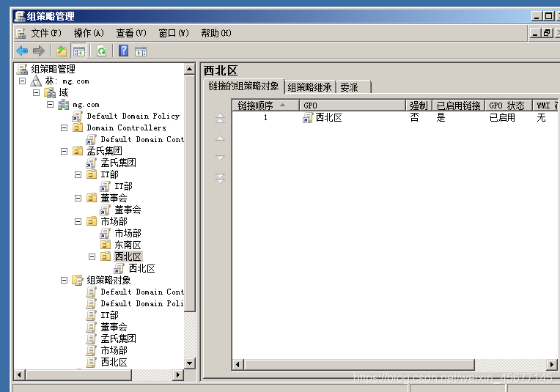560x392 pixels.
Task: Click the Refresh toolbar icon
Action: click(x=102, y=51)
